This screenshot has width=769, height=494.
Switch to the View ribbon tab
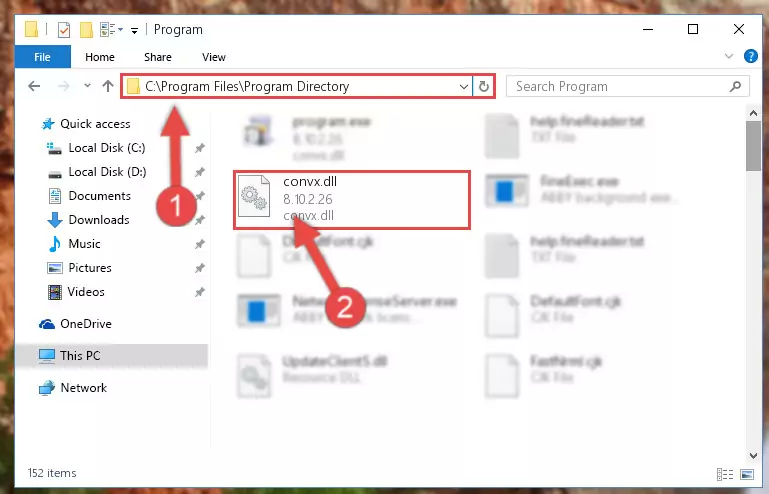[214, 57]
